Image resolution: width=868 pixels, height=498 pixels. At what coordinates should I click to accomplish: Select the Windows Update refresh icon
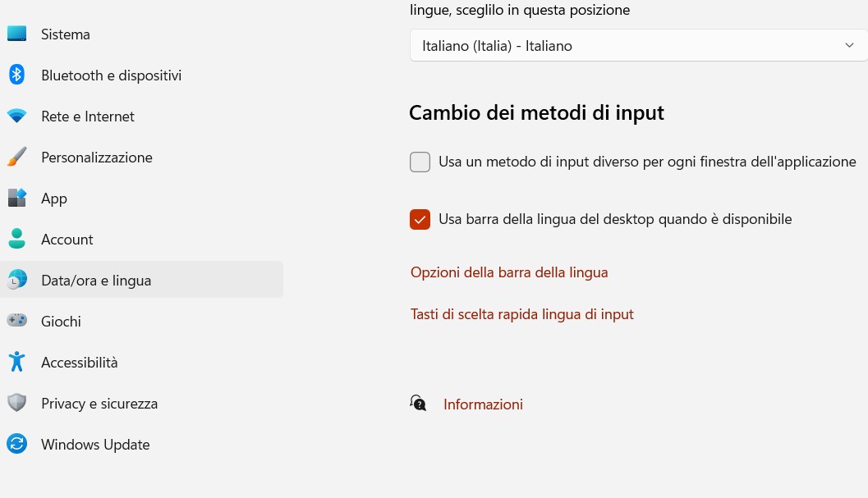16,444
